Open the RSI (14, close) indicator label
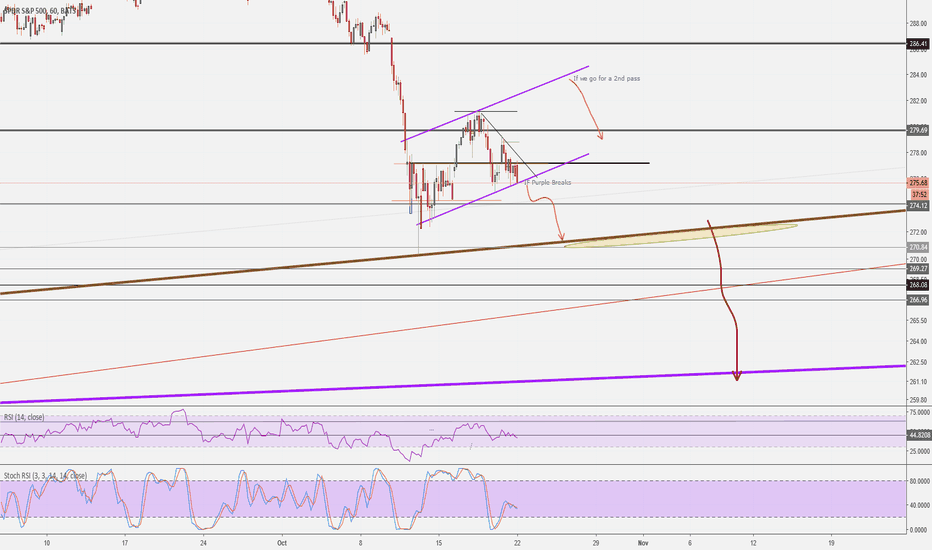 (24, 417)
